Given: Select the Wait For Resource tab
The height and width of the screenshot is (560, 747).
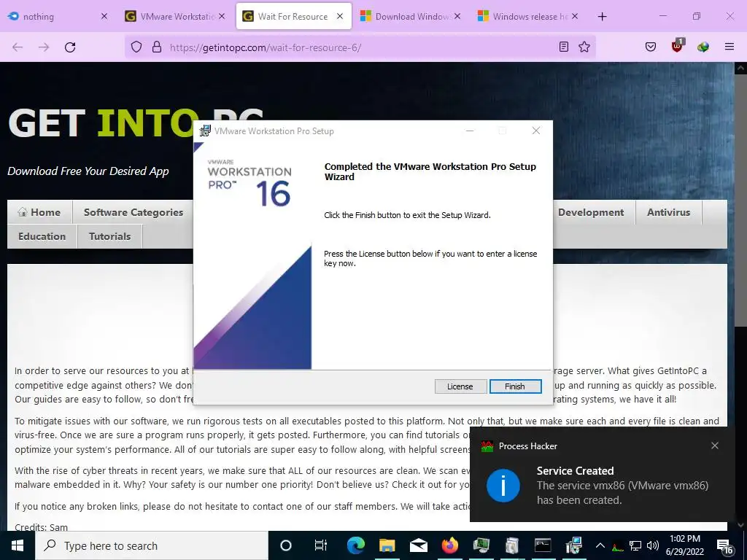Looking at the screenshot, I should coord(293,16).
